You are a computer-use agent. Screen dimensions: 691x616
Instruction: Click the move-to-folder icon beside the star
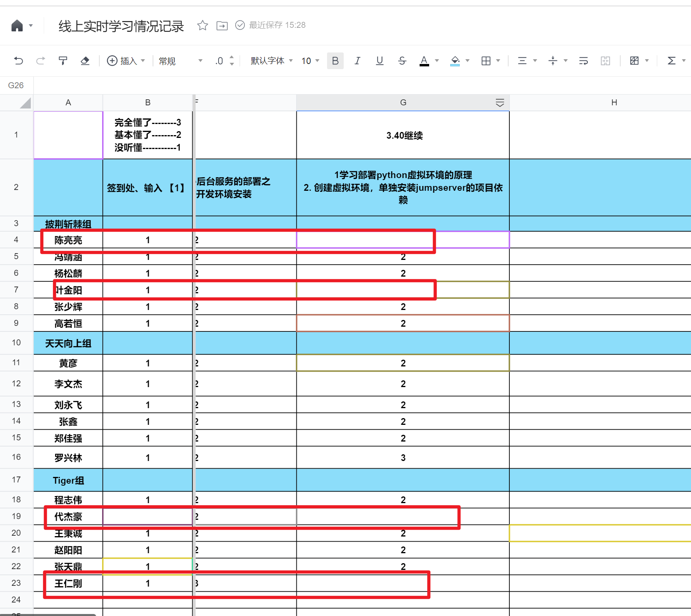click(222, 25)
